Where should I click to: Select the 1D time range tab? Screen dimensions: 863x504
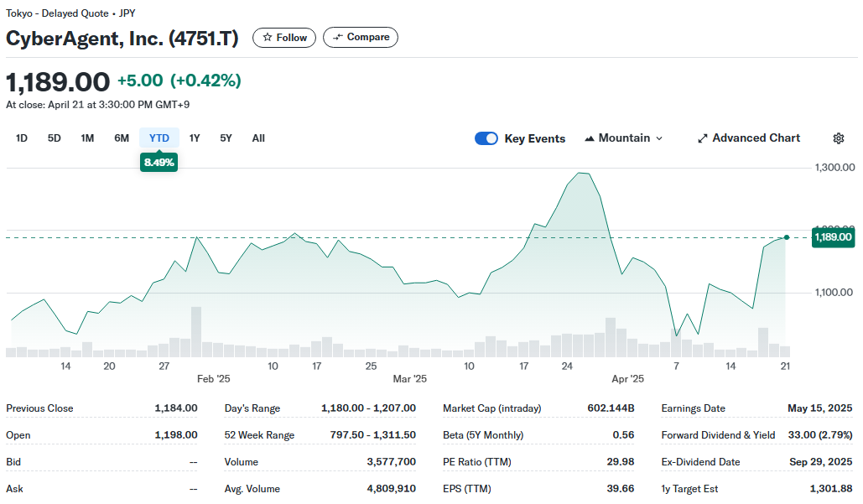click(x=22, y=138)
